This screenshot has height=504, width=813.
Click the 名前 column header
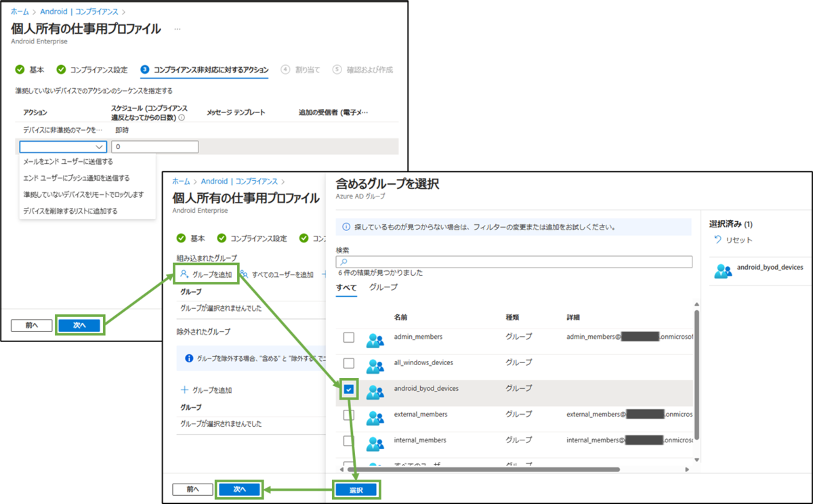point(400,317)
